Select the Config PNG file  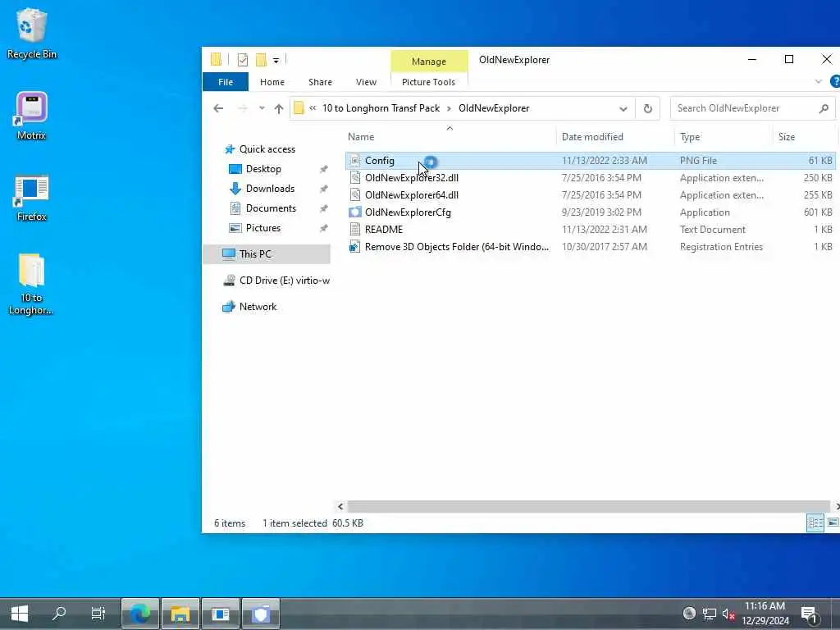coord(591,161)
